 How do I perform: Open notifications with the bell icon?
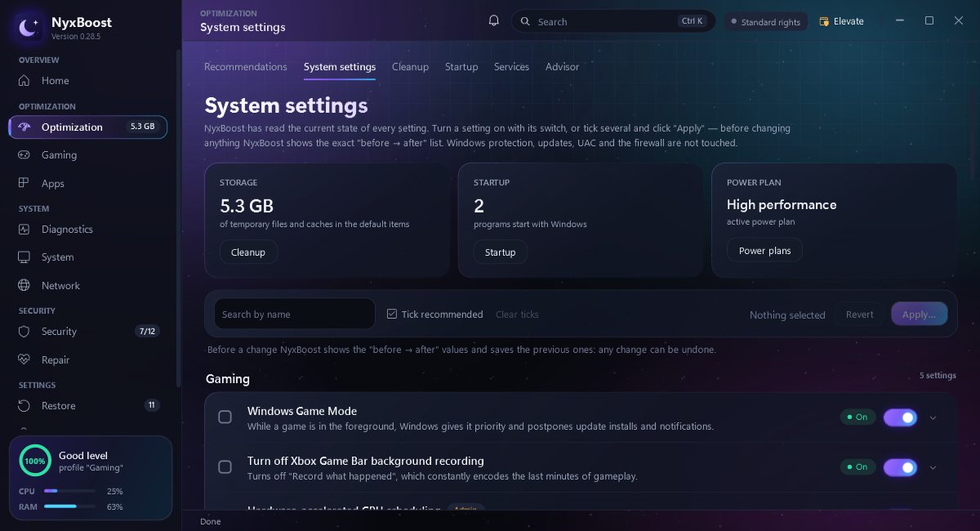pos(493,21)
